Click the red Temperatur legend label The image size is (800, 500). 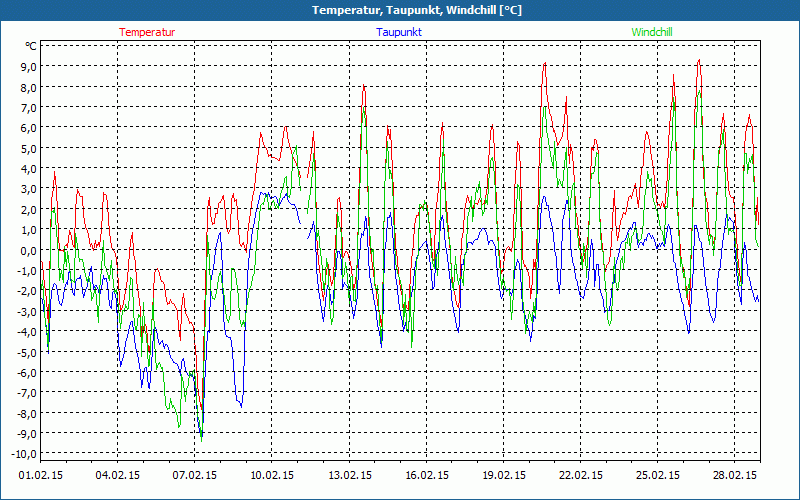tap(147, 32)
